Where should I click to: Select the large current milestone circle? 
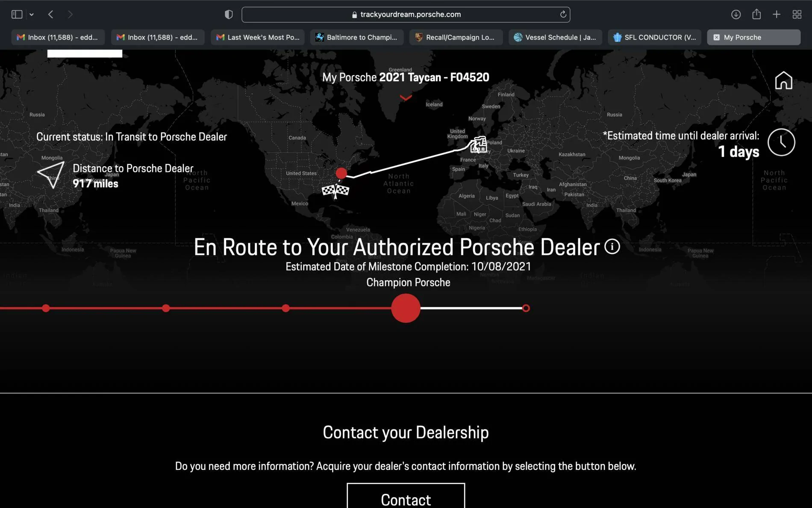coord(406,308)
